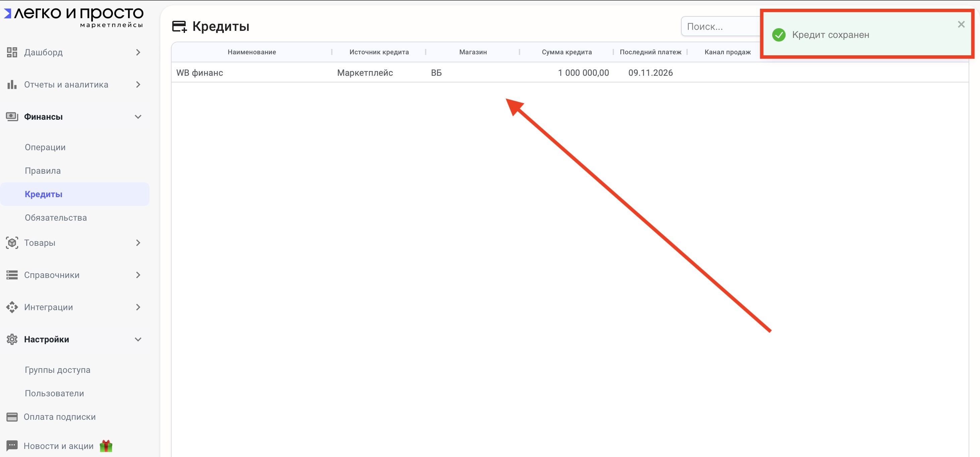This screenshot has height=457, width=980.
Task: Dismiss the Кредит сохранен notification
Action: [x=961, y=25]
